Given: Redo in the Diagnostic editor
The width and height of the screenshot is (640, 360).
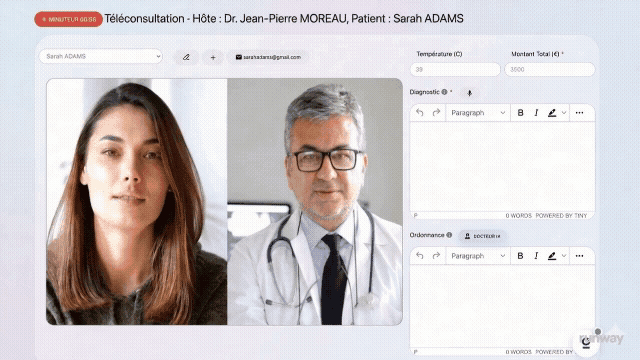Looking at the screenshot, I should tap(436, 113).
